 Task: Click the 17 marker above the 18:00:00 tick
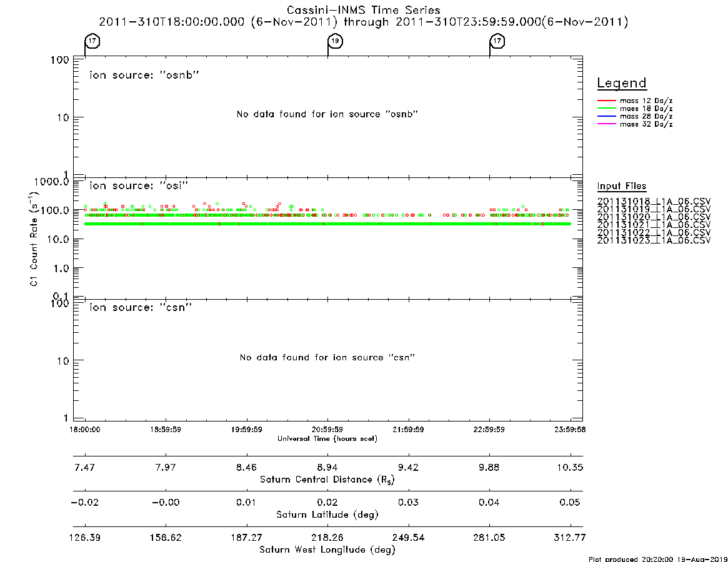[x=92, y=41]
